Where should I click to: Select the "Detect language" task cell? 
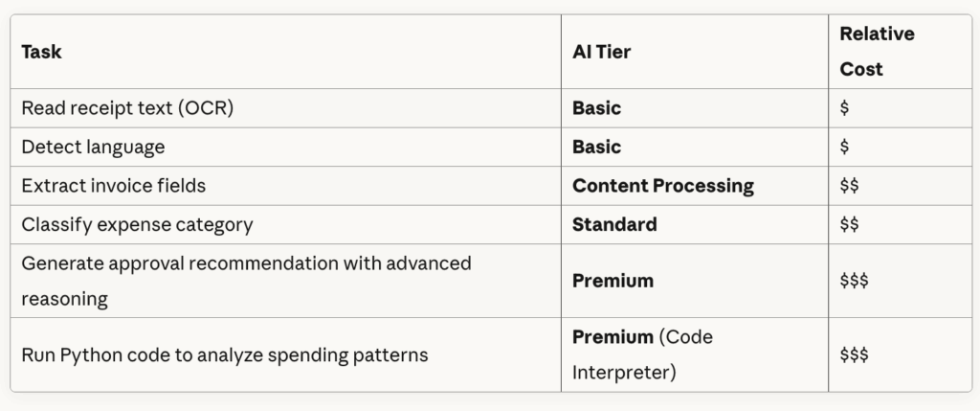coord(93,147)
